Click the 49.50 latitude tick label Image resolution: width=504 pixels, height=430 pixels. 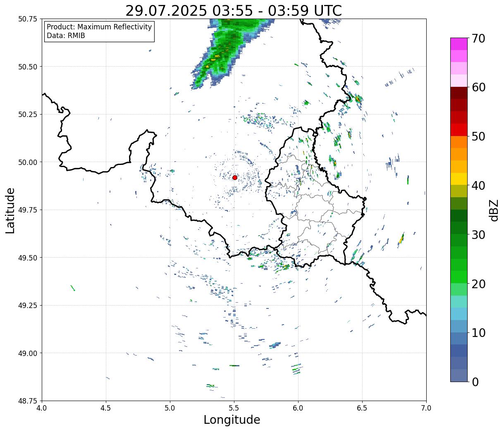pyautogui.click(x=28, y=258)
